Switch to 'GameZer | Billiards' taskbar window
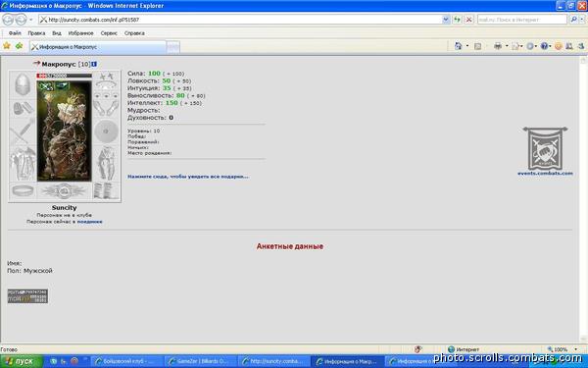Viewport: 588px width, 368px height. point(200,361)
